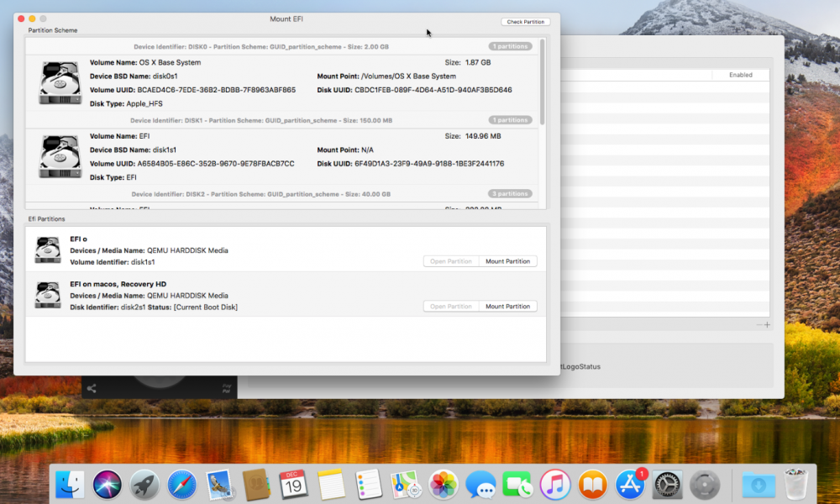Mount the Recovery HD EFI partition
Viewport: 840px width, 504px height.
click(507, 307)
